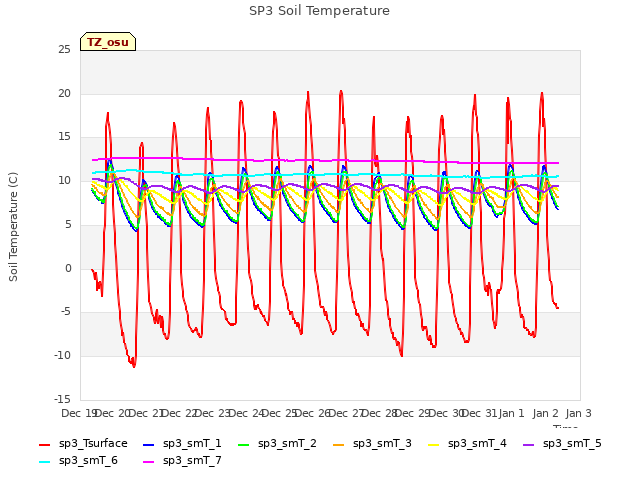640x480 pixels.
Task: Toggle the sp3_smT_4 legend entry
Action: pos(467,444)
